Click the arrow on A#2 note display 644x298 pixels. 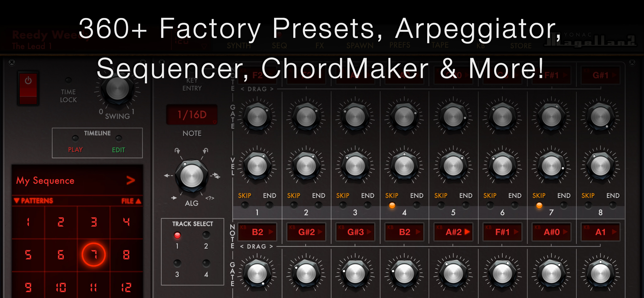pyautogui.click(x=467, y=232)
